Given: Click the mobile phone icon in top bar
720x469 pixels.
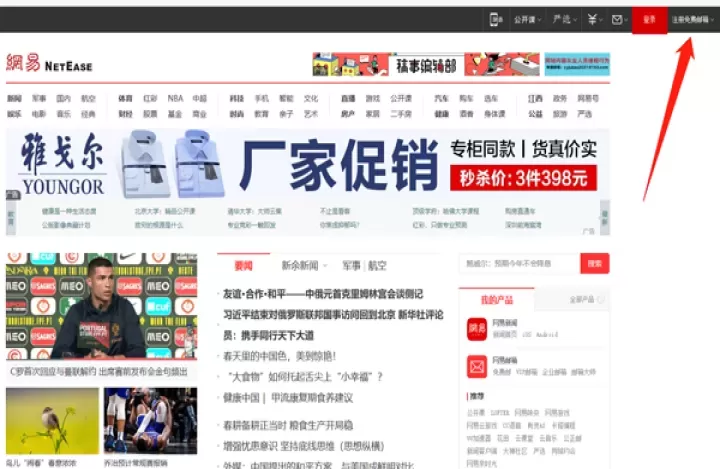Looking at the screenshot, I should tap(496, 20).
